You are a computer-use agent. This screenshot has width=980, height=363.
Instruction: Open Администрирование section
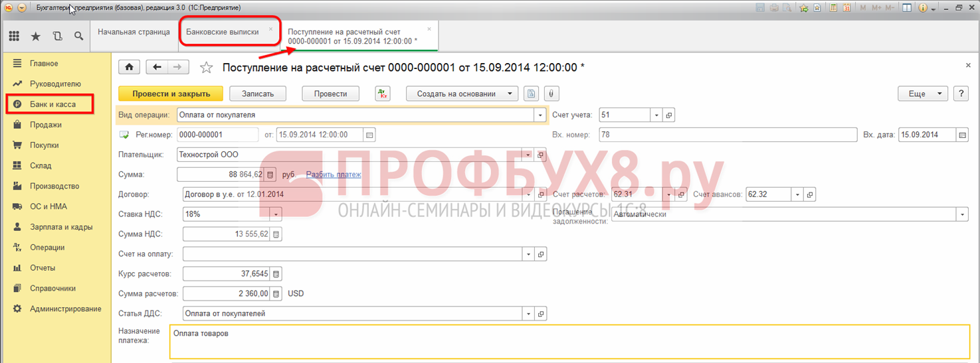click(x=66, y=309)
